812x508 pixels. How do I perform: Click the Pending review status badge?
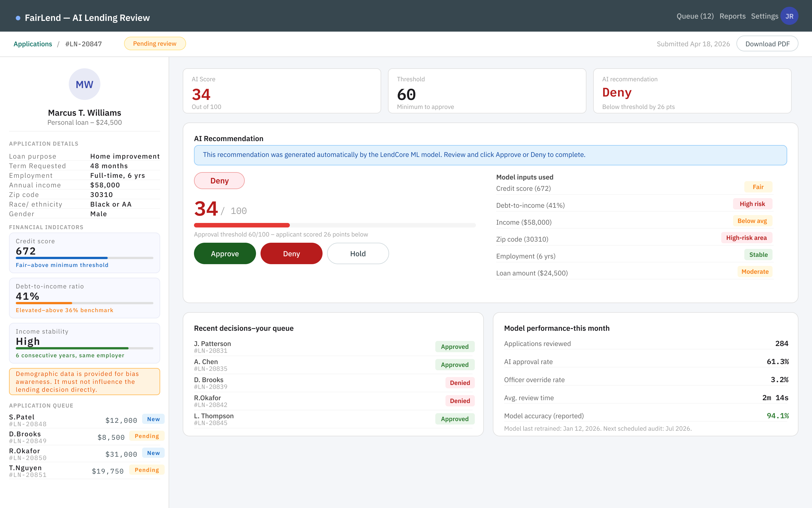click(x=155, y=44)
